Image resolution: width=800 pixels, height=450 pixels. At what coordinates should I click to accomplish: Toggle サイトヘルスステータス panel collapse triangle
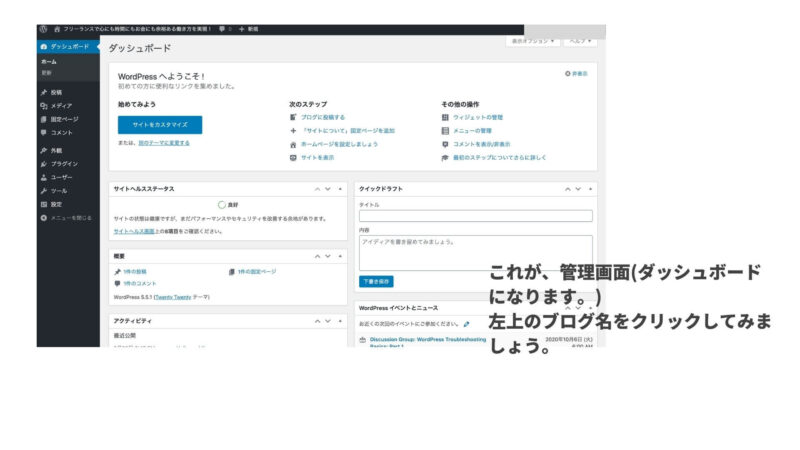(x=340, y=189)
